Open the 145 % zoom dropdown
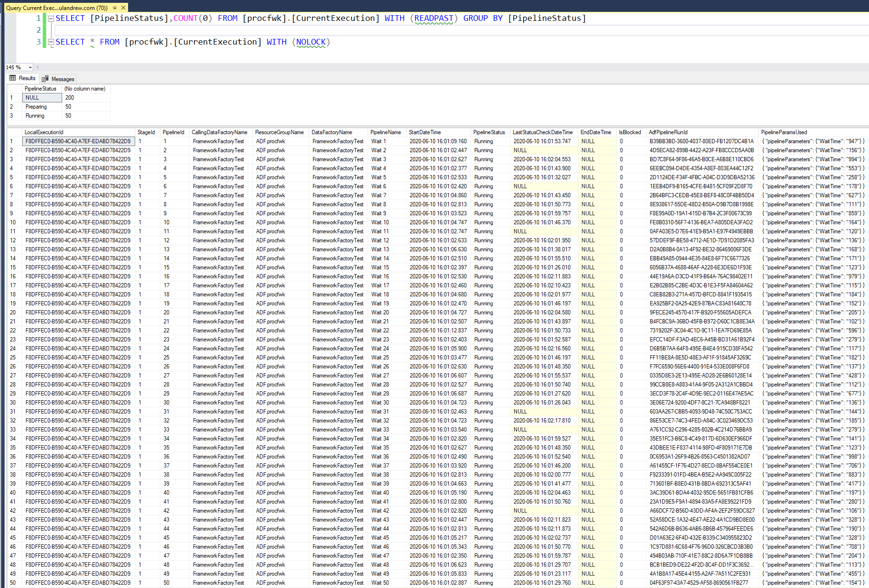The width and height of the screenshot is (869, 588). pos(30,67)
